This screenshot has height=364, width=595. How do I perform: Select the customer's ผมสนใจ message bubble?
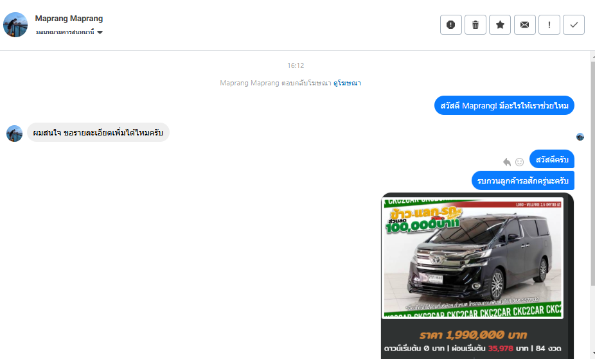[98, 132]
